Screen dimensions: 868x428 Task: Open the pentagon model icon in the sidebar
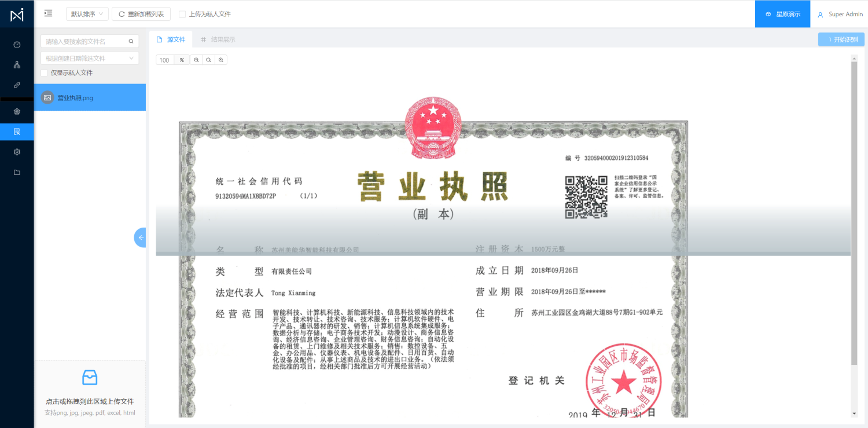click(x=17, y=112)
